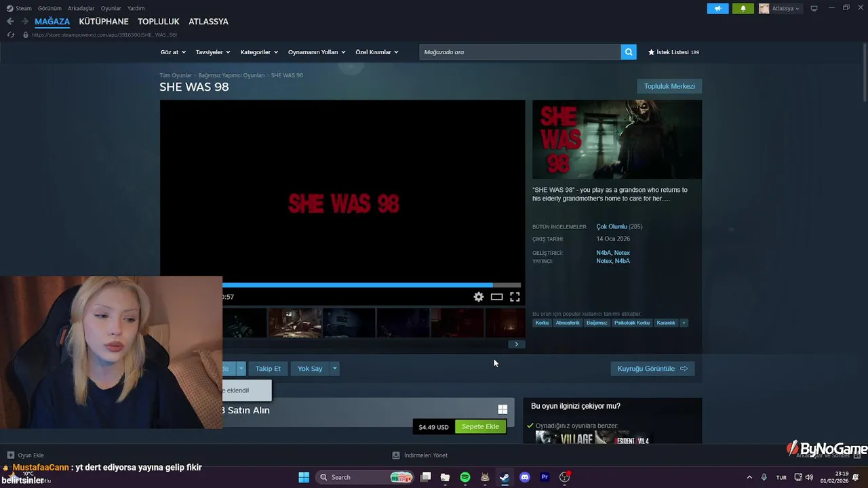Click Bağımsız Yapımcı Oyunları breadcrumb
This screenshot has height=488, width=868.
pyautogui.click(x=231, y=75)
